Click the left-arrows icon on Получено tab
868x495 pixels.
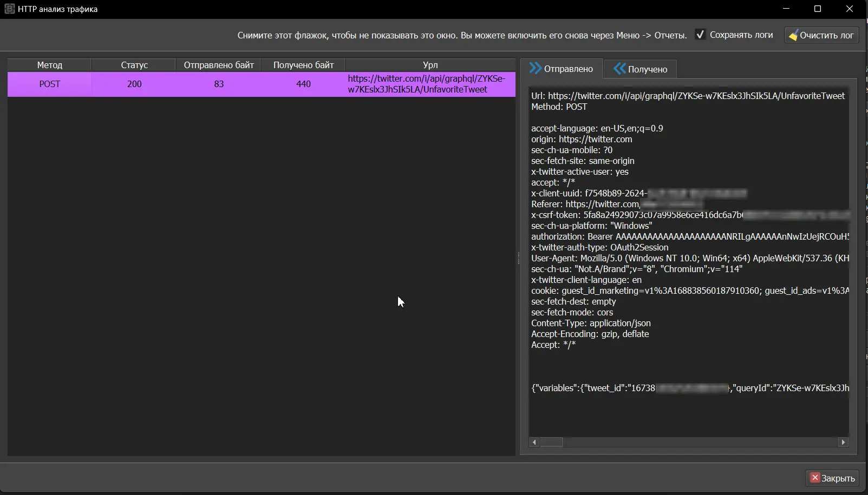click(x=619, y=69)
